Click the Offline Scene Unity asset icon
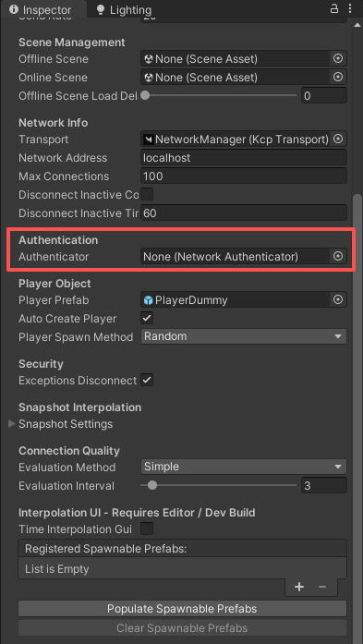 (x=149, y=59)
